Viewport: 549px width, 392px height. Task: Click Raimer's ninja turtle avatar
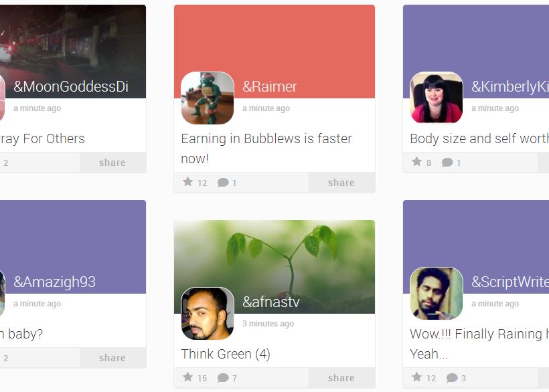[x=208, y=98]
